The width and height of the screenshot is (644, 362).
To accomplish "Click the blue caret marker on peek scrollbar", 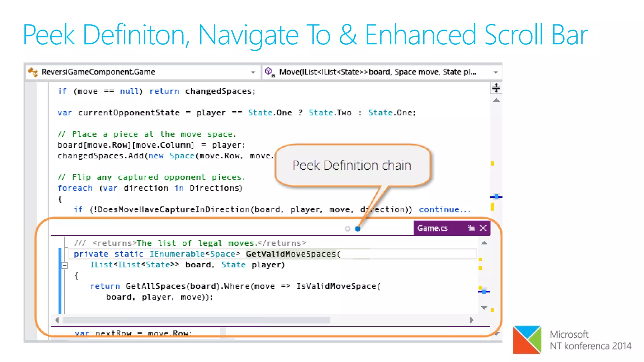I will pos(484,292).
